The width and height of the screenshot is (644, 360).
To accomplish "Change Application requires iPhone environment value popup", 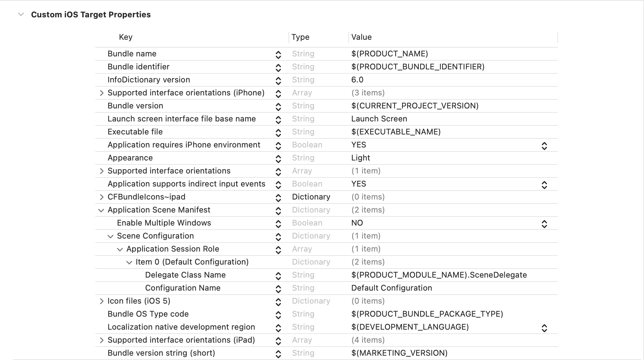I will click(x=544, y=146).
